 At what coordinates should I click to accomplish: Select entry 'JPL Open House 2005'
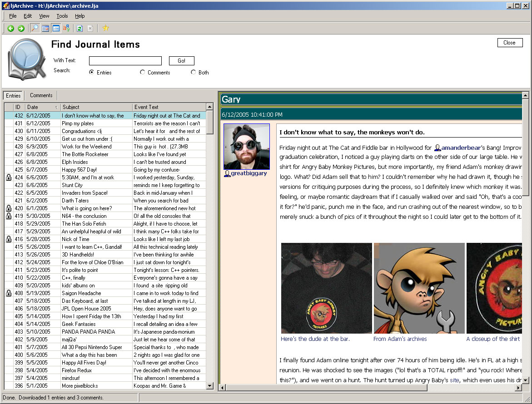click(105, 308)
